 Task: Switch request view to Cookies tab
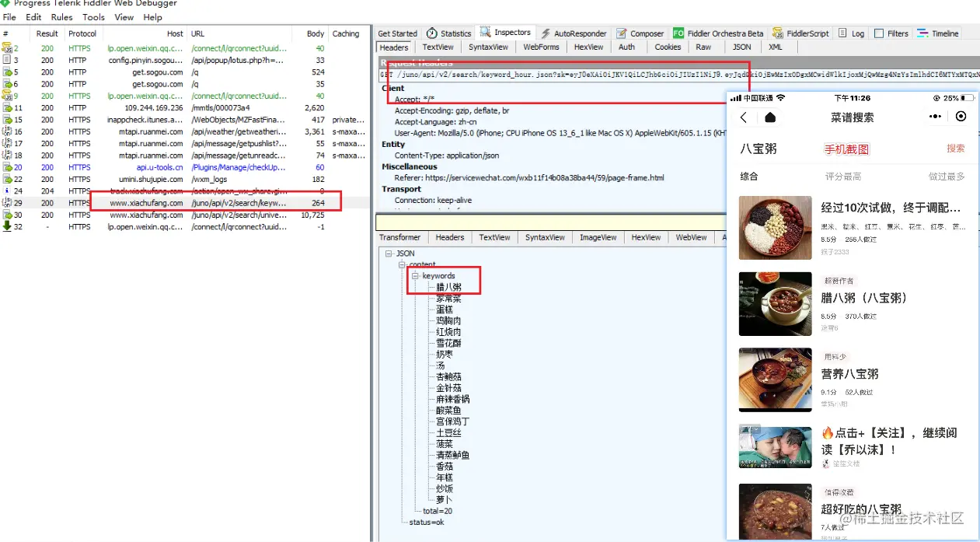[668, 47]
